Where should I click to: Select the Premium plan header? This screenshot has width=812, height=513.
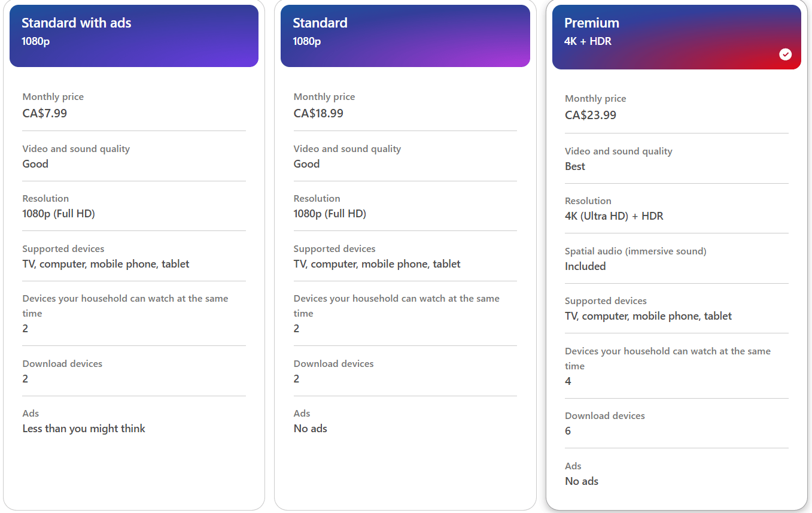pos(677,37)
